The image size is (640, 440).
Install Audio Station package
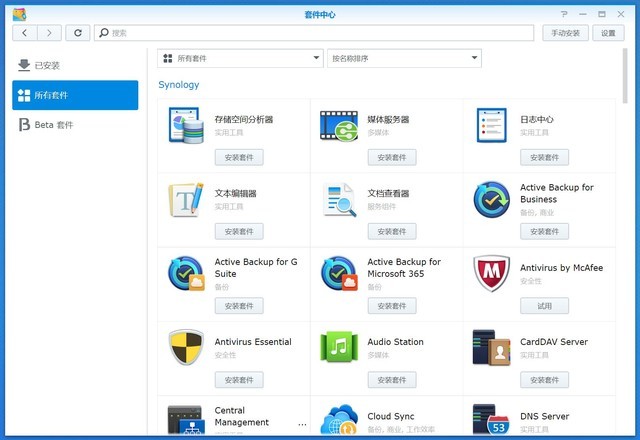[392, 380]
